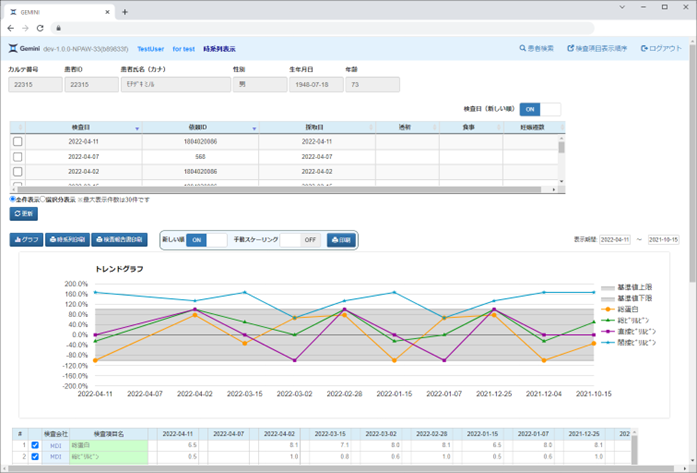Close the GEMINI browser tab
Image resolution: width=697 pixels, height=473 pixels.
[x=107, y=12]
